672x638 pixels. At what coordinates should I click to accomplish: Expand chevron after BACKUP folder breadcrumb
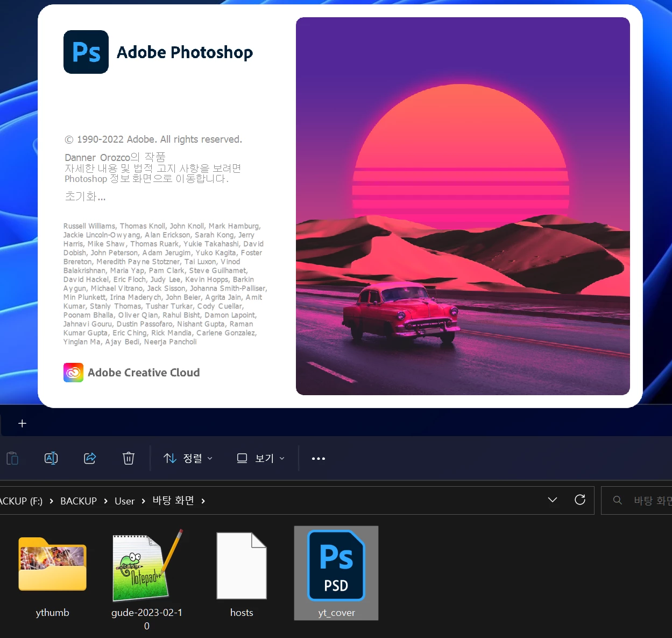coord(105,501)
